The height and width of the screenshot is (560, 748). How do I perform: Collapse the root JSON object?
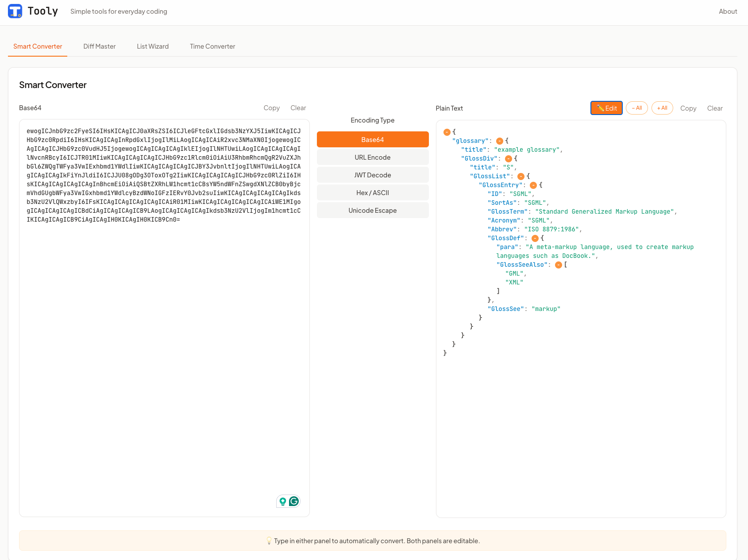447,132
